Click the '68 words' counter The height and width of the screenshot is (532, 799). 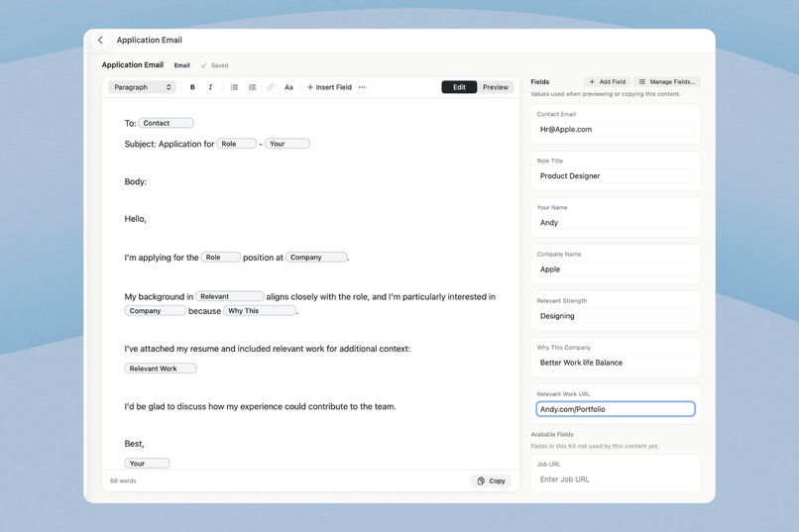pyautogui.click(x=123, y=480)
